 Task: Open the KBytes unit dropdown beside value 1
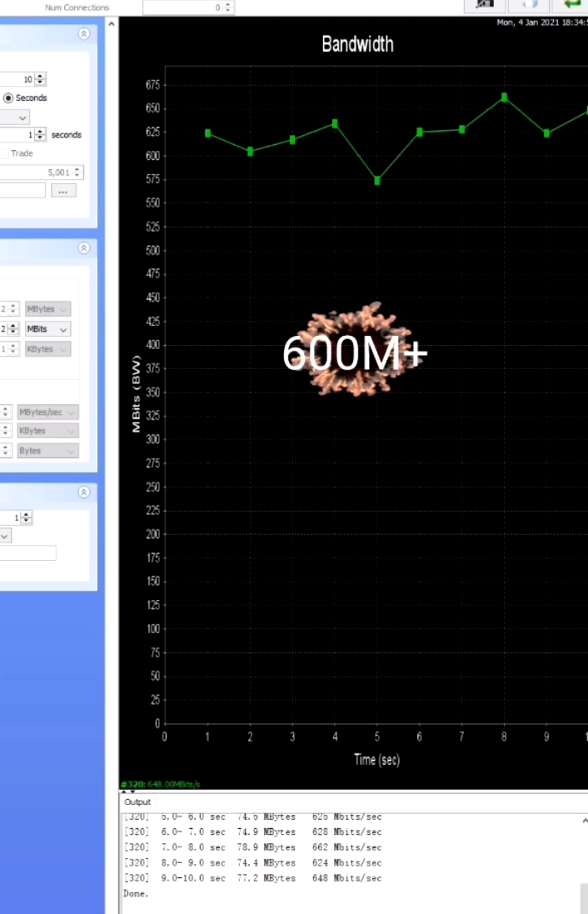(47, 349)
